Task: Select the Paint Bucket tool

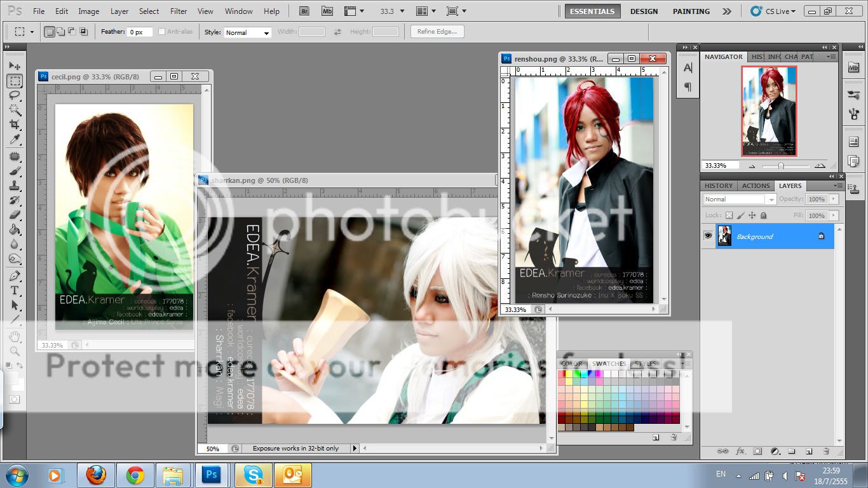Action: tap(15, 229)
